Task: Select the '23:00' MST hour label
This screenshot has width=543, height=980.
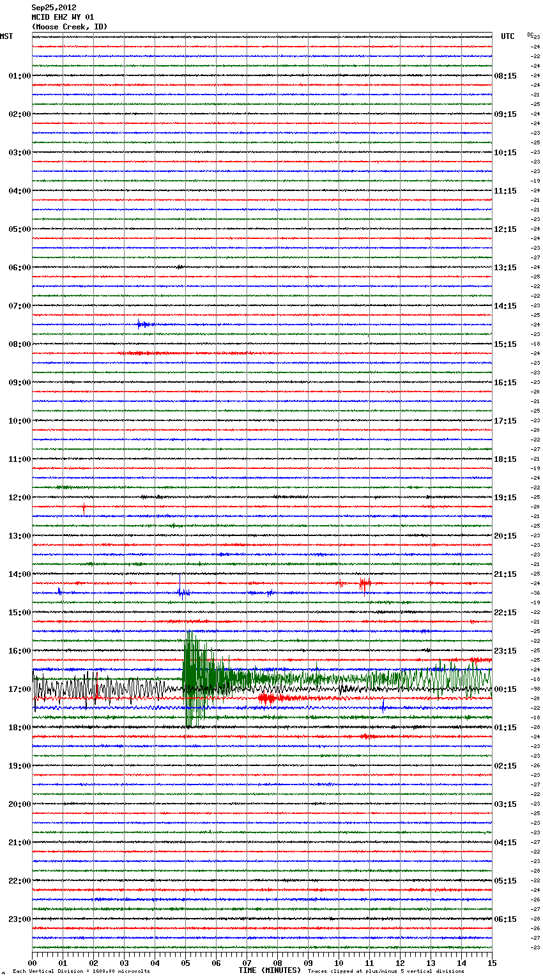Action: pyautogui.click(x=20, y=919)
